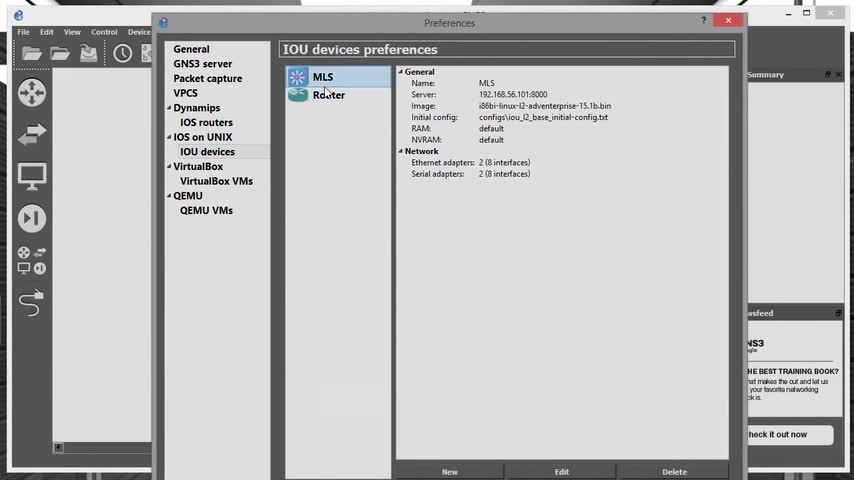Select VPCS preferences page

[185, 93]
